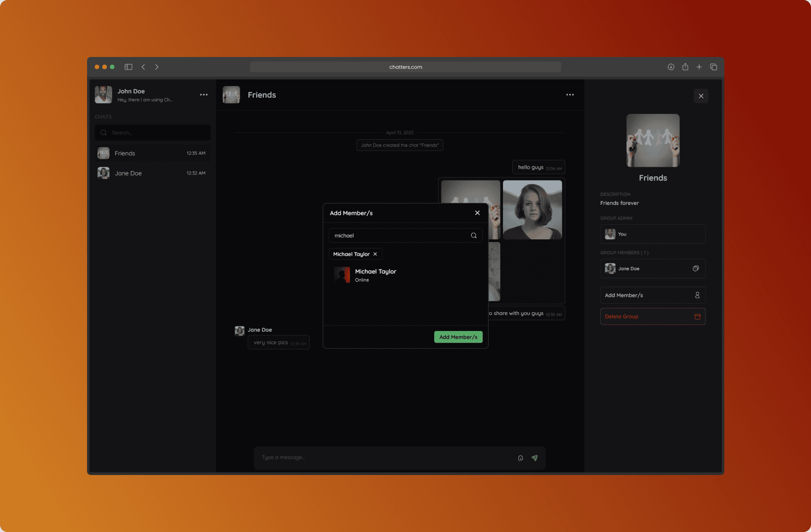Open John Doe profile options menu
Screen dimensions: 811x532
(x=204, y=95)
